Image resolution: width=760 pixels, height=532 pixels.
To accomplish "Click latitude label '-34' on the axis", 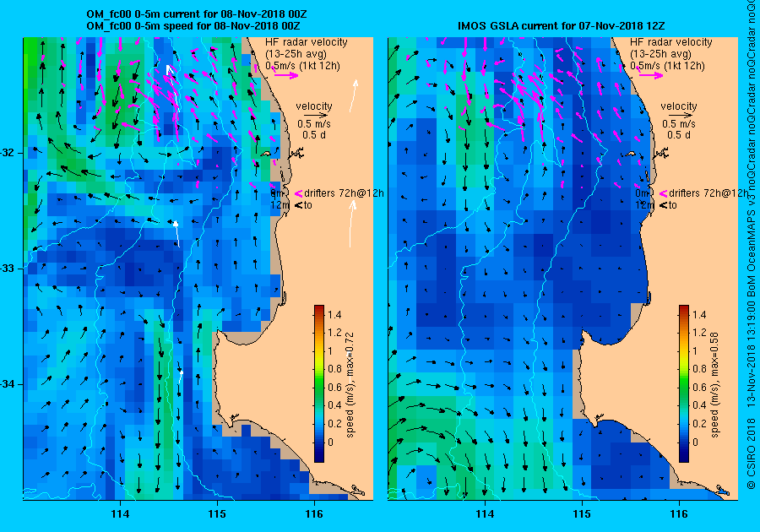I will coord(8,384).
